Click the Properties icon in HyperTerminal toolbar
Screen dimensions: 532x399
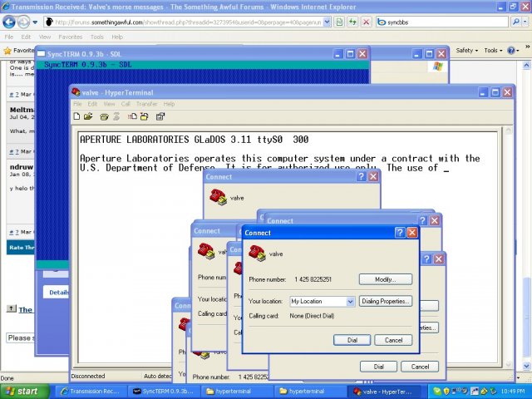click(160, 116)
